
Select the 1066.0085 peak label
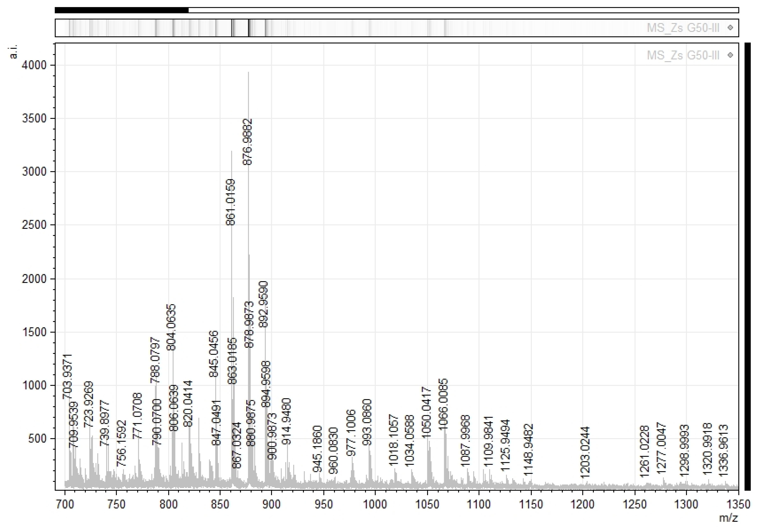(x=443, y=404)
